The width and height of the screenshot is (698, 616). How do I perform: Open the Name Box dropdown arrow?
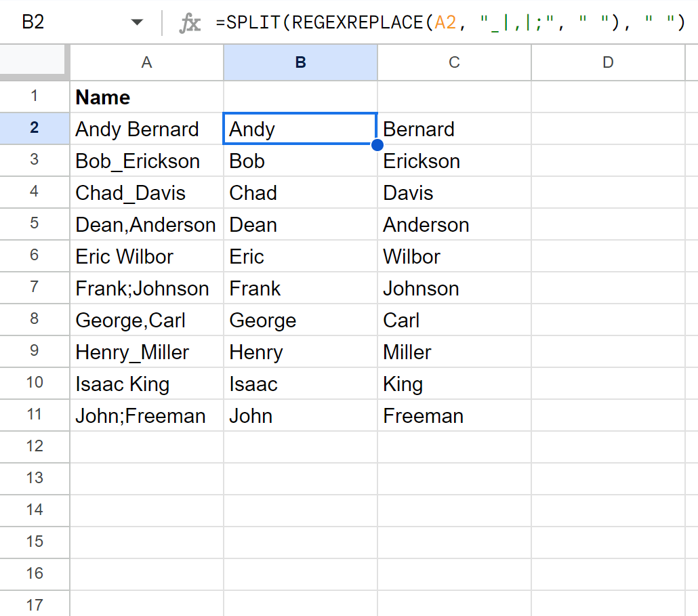pyautogui.click(x=137, y=22)
